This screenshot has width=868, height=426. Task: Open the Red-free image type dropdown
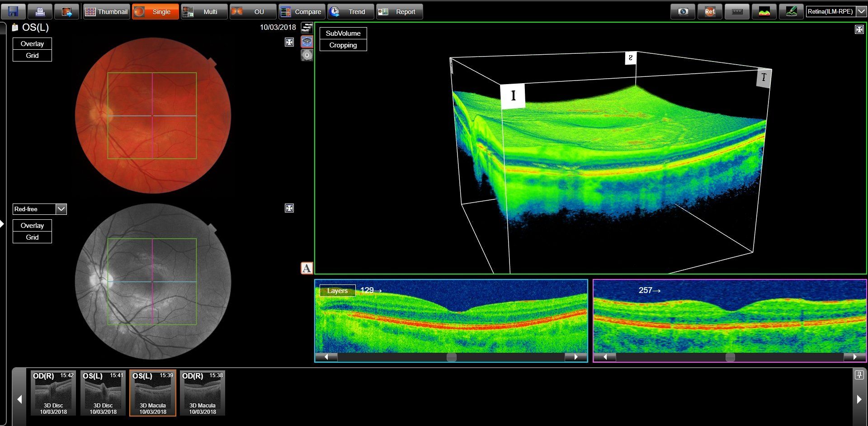(61, 209)
